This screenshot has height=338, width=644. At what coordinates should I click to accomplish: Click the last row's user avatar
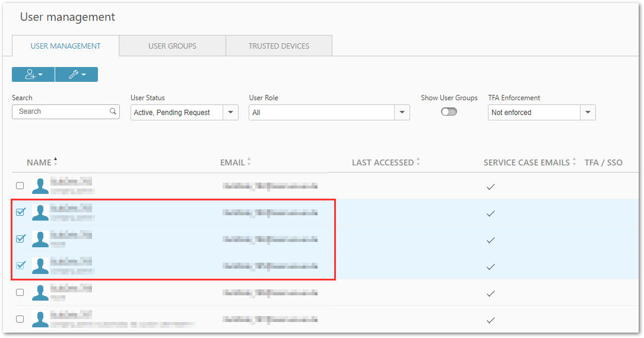pos(40,319)
